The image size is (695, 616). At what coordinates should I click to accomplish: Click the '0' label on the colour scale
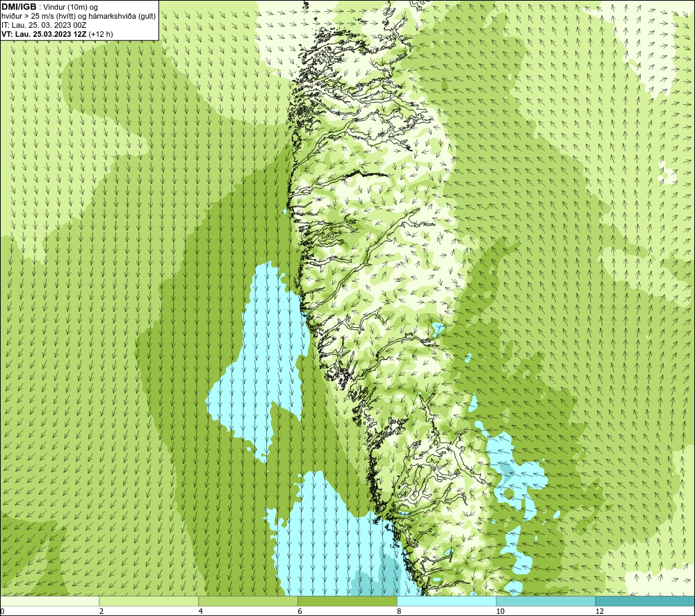click(2, 612)
